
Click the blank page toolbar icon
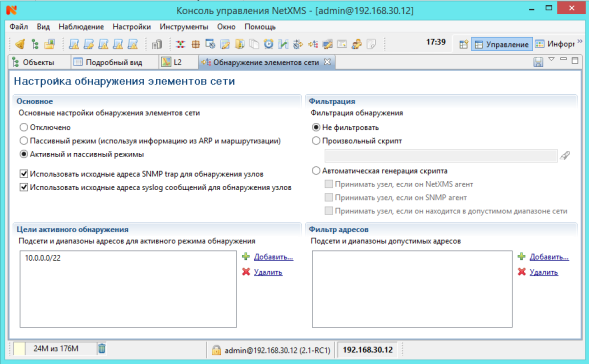[x=371, y=44]
